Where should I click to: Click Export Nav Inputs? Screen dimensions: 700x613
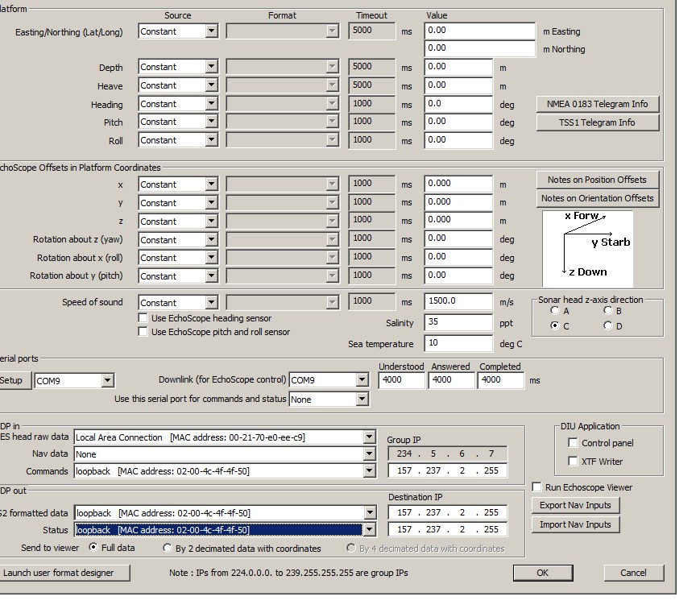pos(575,506)
